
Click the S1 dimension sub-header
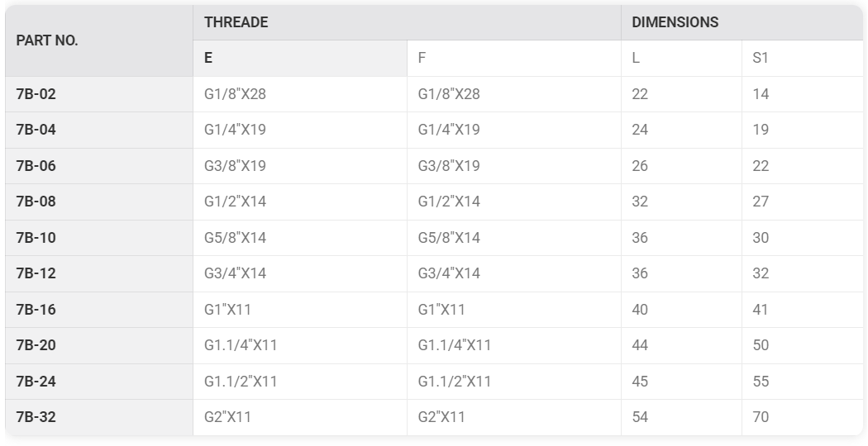(x=802, y=58)
